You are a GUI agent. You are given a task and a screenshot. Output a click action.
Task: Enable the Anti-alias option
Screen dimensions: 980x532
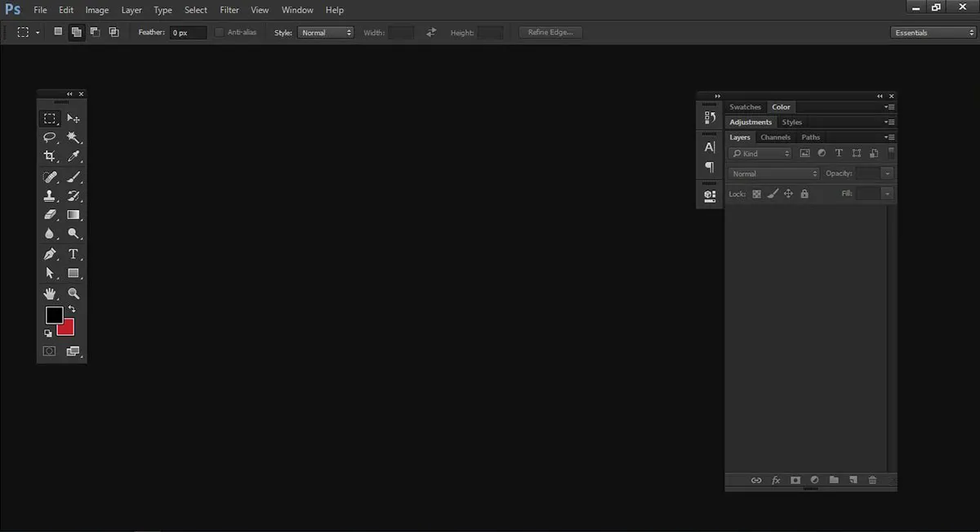tap(218, 32)
